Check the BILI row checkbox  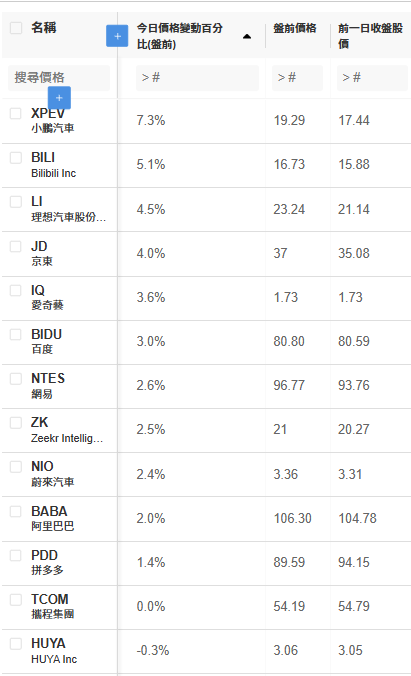pos(16,157)
